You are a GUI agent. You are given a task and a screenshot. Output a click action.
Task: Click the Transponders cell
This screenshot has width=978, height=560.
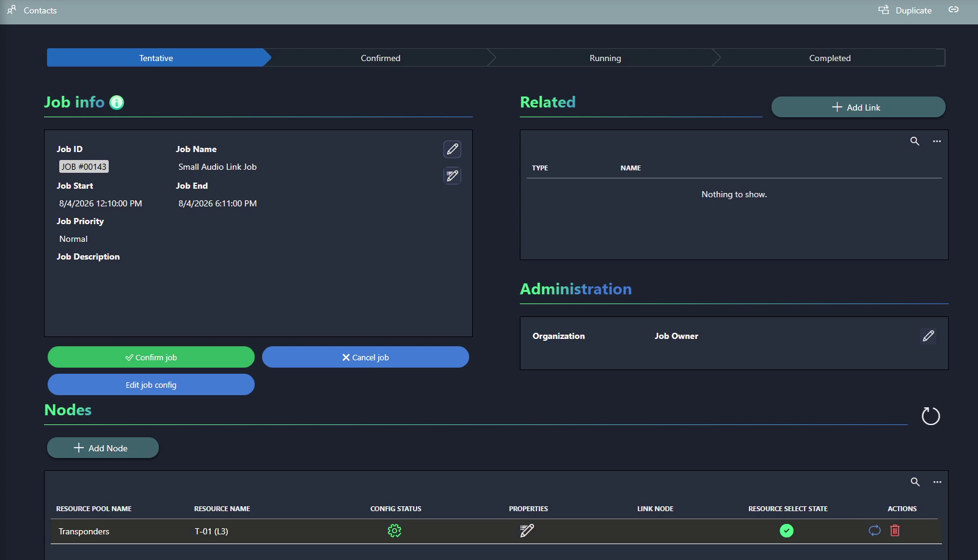[84, 531]
